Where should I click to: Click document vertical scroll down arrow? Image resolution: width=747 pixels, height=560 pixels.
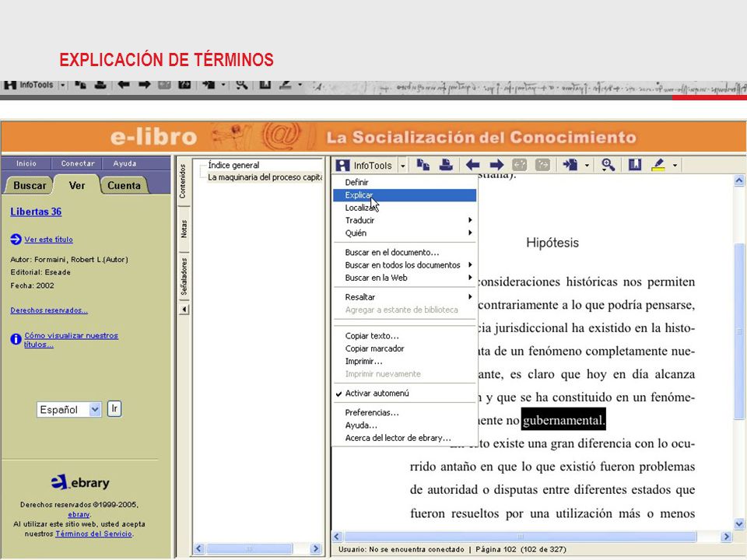coord(739,523)
